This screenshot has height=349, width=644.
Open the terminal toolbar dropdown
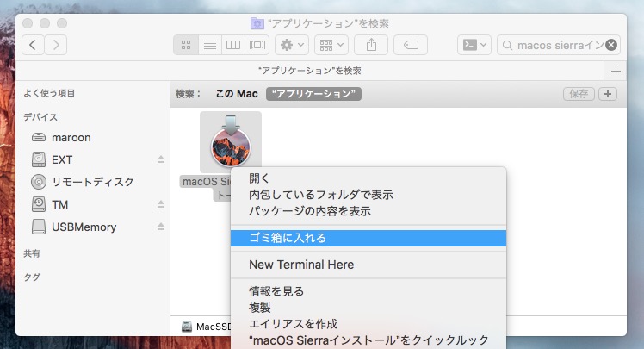pyautogui.click(x=474, y=44)
